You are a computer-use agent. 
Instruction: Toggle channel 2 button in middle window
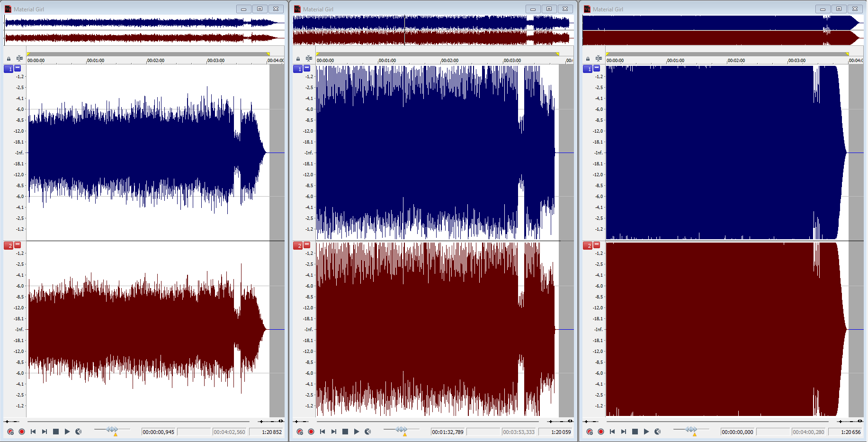pyautogui.click(x=298, y=245)
